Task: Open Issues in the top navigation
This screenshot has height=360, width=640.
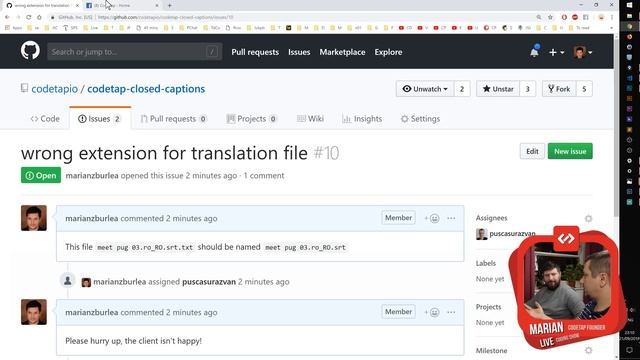Action: tap(299, 52)
